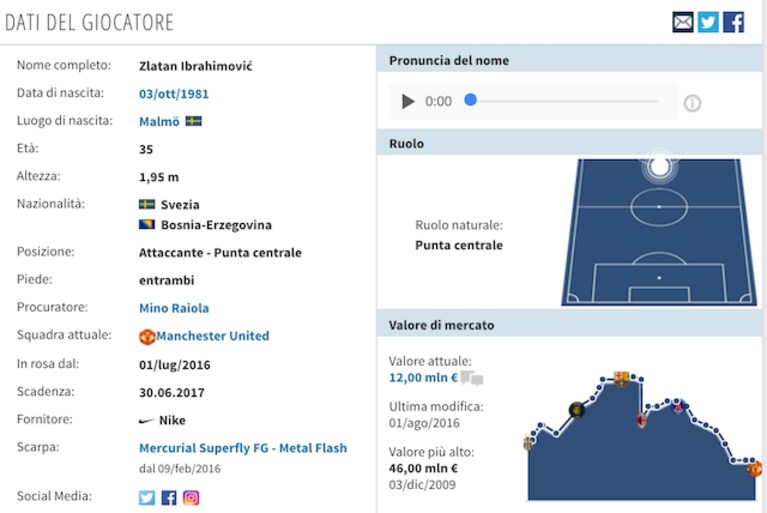The image size is (767, 513).
Task: Open the player's Twitter social media profile
Action: point(147,498)
